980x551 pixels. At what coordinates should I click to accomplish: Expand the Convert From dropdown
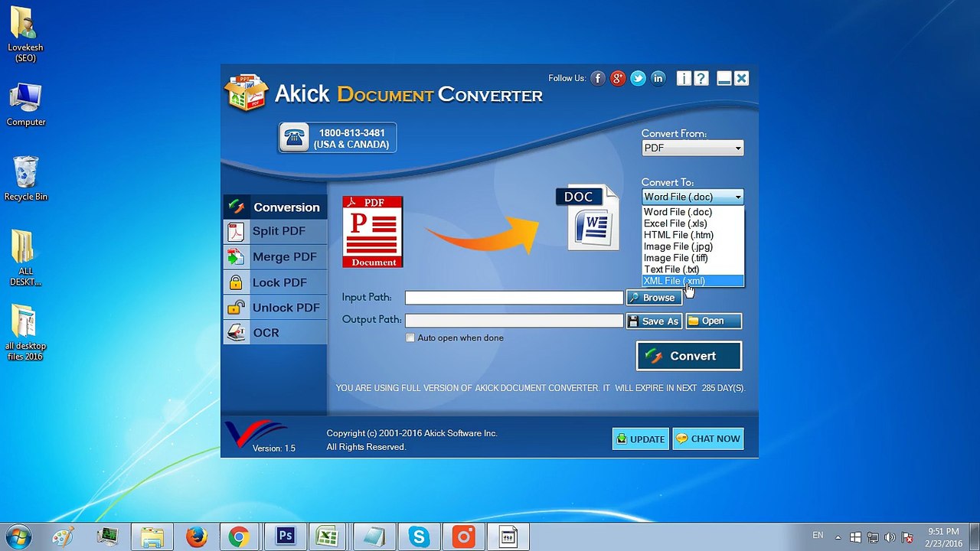coord(692,148)
